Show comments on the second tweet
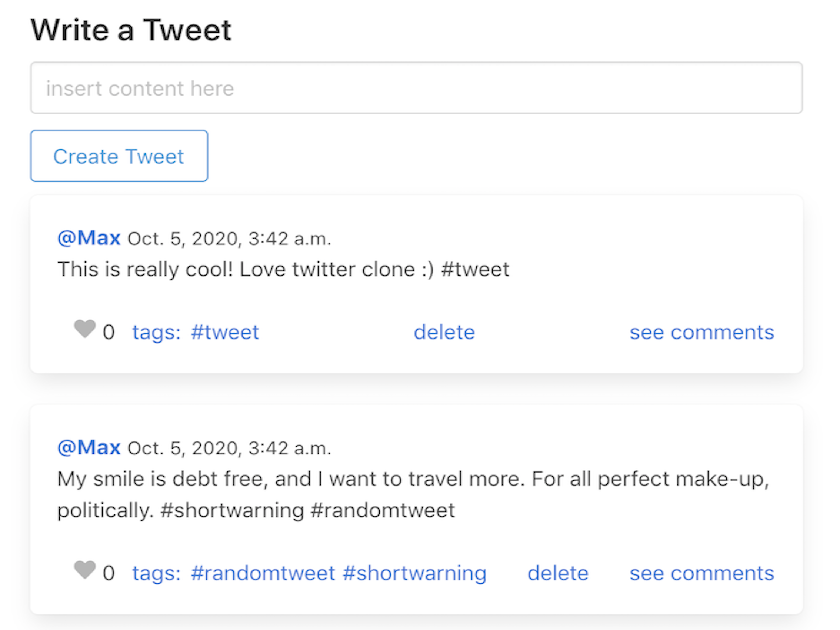 tap(702, 573)
